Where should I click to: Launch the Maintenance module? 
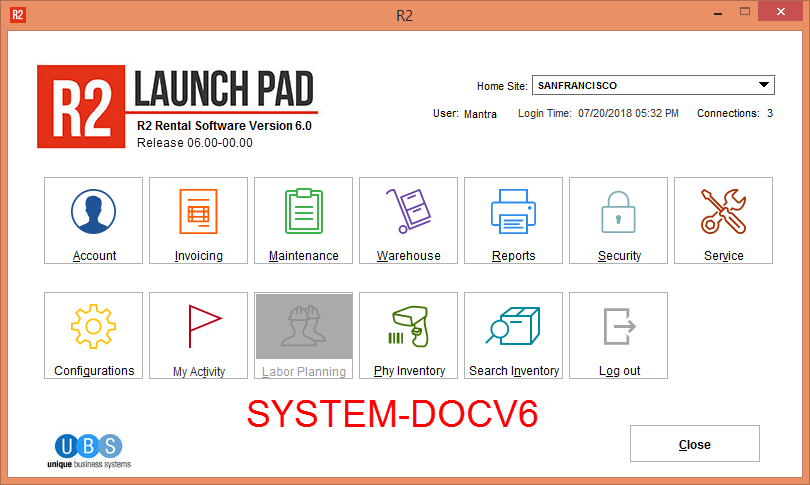click(303, 221)
